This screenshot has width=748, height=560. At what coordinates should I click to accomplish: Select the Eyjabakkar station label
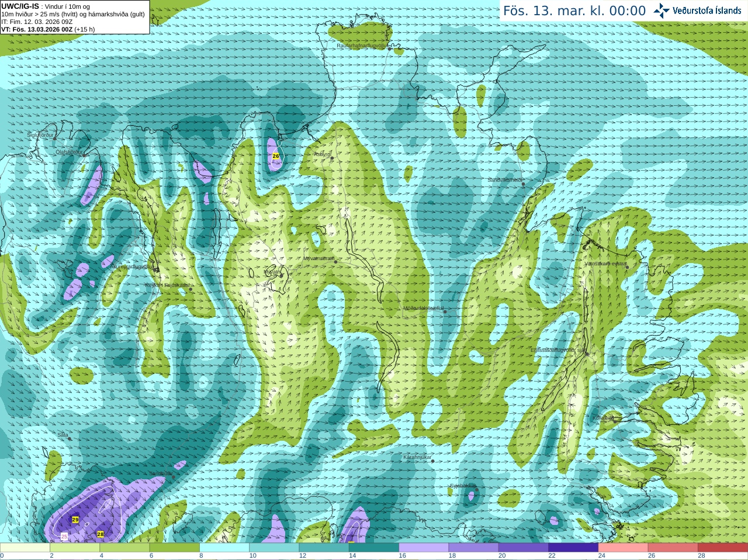pos(462,486)
